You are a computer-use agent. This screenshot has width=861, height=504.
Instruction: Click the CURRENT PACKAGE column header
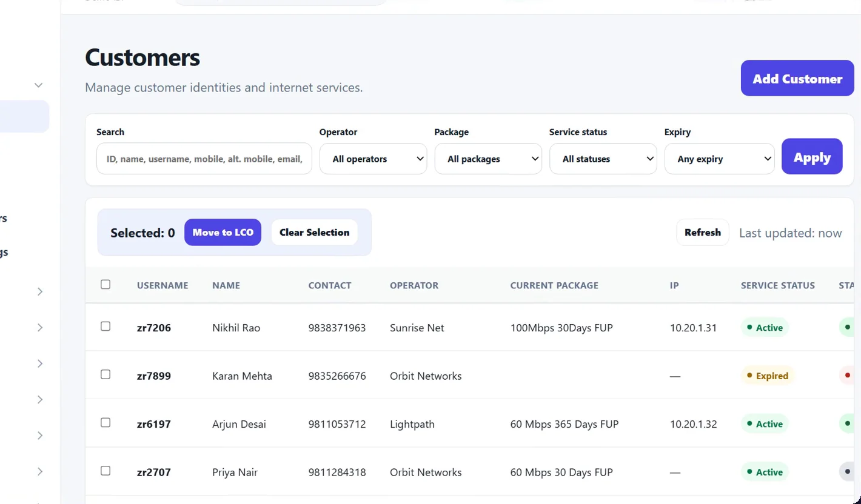click(x=554, y=285)
